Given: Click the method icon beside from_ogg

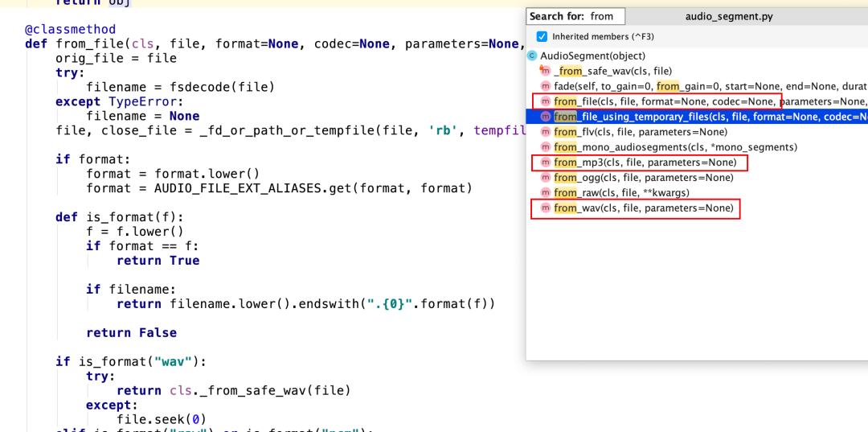Looking at the screenshot, I should 546,178.
